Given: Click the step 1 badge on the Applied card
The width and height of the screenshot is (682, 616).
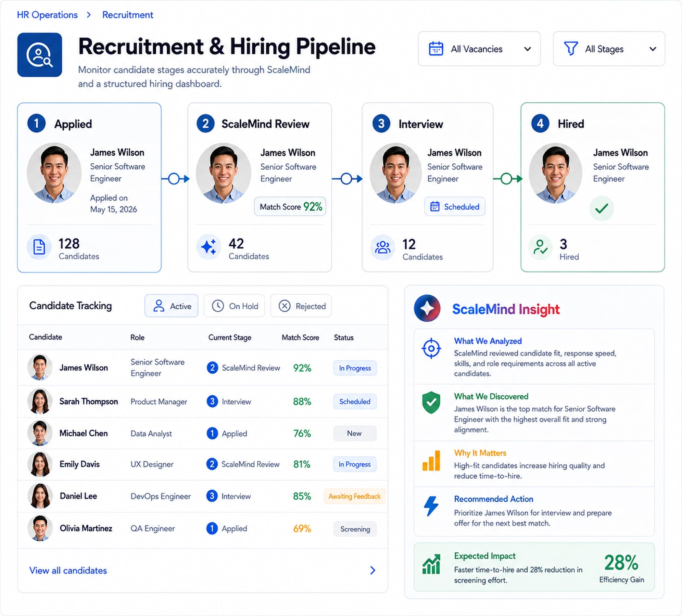Looking at the screenshot, I should (36, 123).
